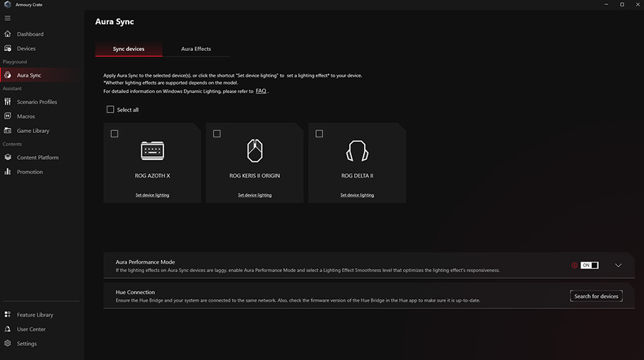Viewport: 644px width, 360px height.
Task: Turn off Aura Performance Mode toggle
Action: pyautogui.click(x=589, y=265)
